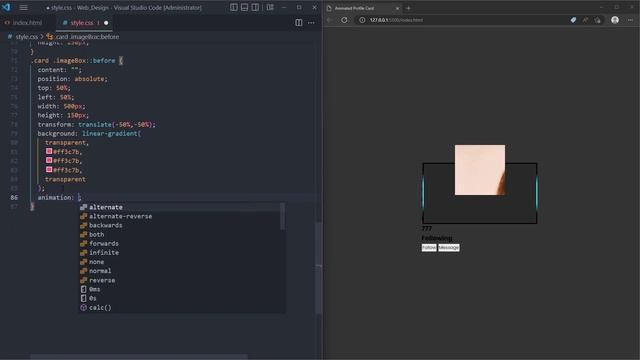Close the Animated Profile Card browser tab

pos(397,8)
